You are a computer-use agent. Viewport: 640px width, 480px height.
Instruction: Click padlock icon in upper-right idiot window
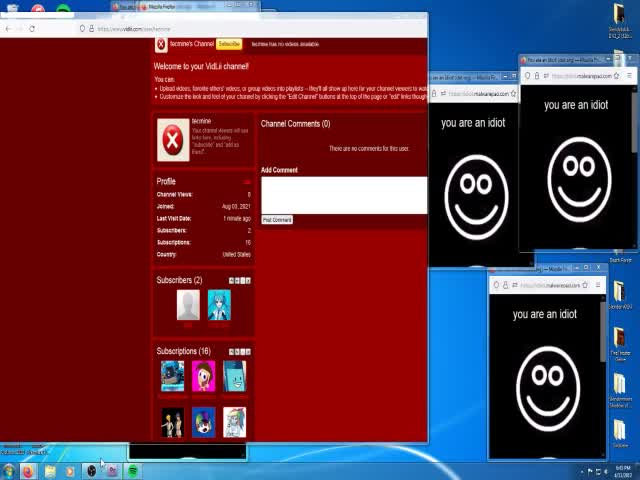[x=537, y=76]
